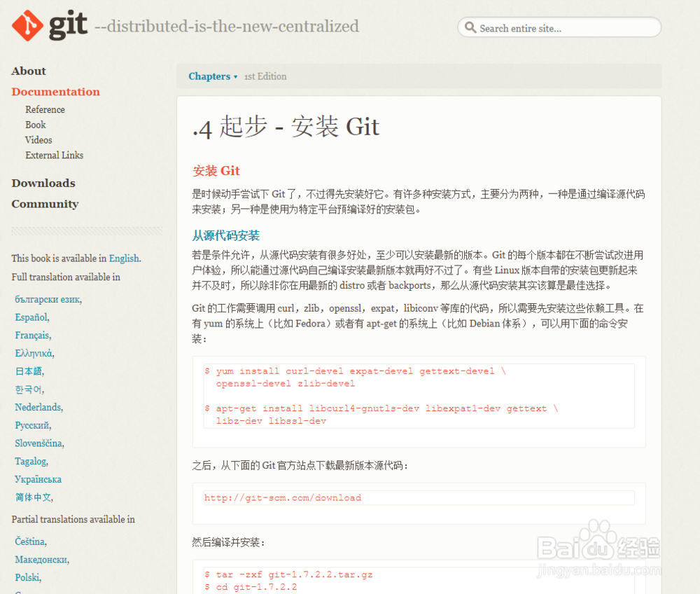700x594 pixels.
Task: Choose Čeština partial translation
Action: (x=31, y=541)
